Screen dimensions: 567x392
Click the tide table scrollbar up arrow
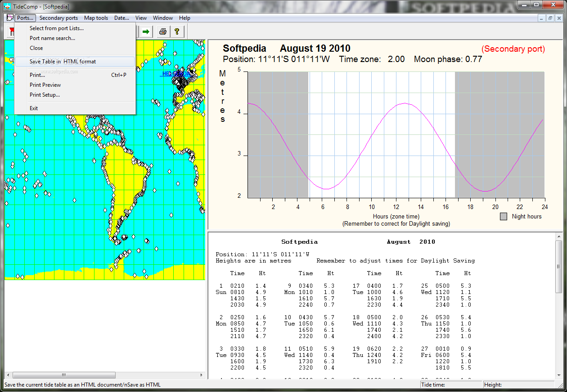coord(558,236)
